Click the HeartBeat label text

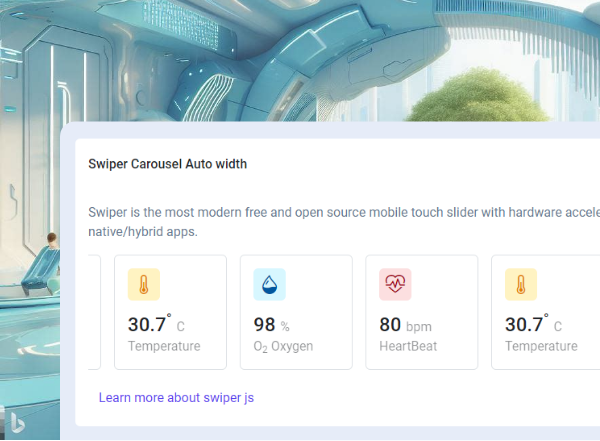point(408,346)
